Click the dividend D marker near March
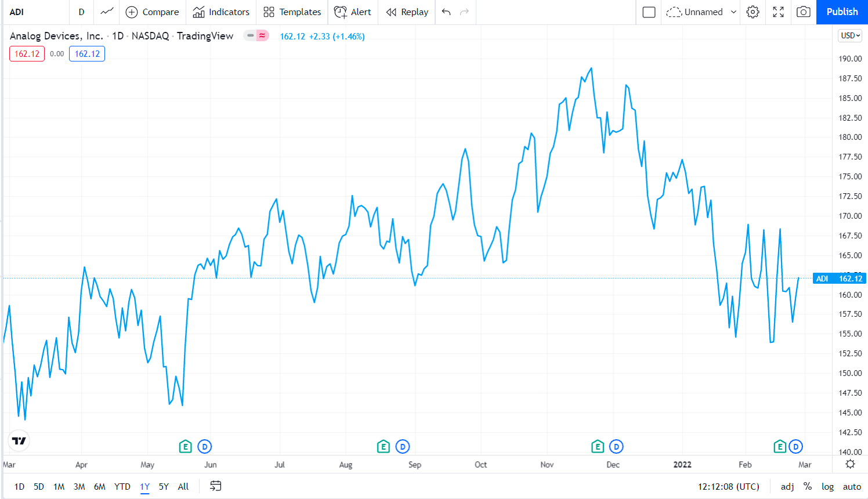This screenshot has width=868, height=499. pos(796,447)
